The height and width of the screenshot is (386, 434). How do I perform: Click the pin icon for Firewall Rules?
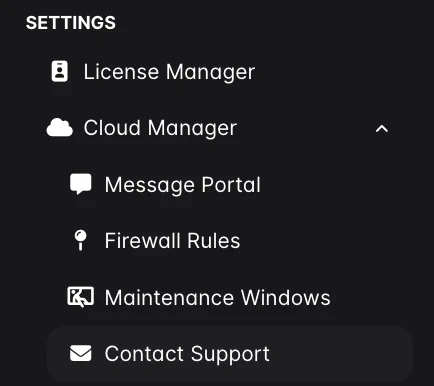(80, 240)
